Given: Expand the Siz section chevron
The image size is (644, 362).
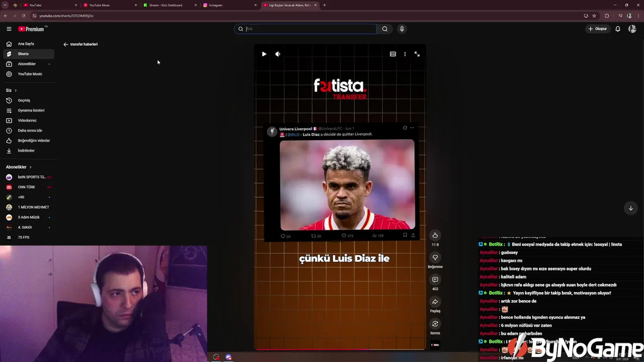Looking at the screenshot, I should [x=16, y=90].
